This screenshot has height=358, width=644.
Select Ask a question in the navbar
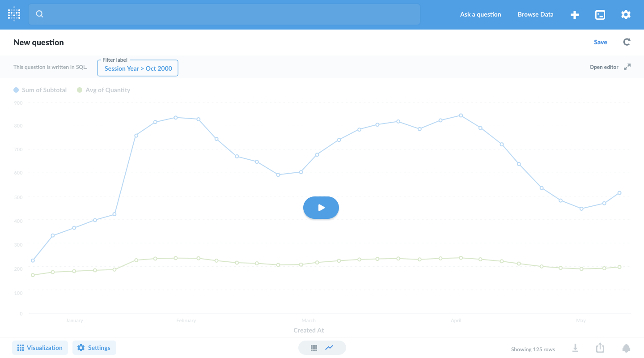click(480, 14)
